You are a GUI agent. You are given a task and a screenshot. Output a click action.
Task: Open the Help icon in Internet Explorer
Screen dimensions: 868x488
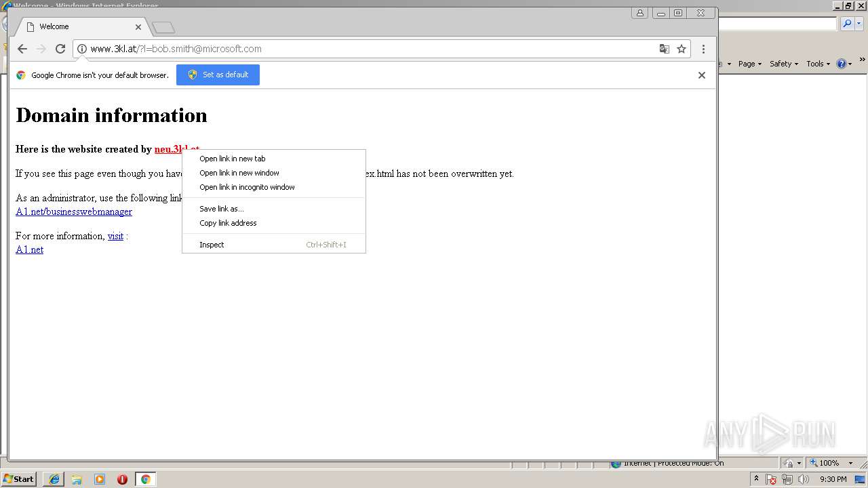click(x=844, y=64)
